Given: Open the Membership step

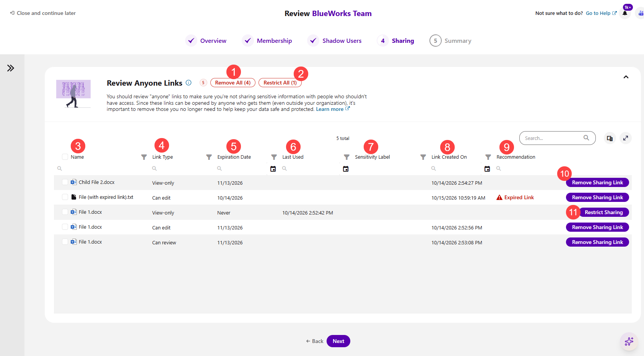Looking at the screenshot, I should pos(267,41).
